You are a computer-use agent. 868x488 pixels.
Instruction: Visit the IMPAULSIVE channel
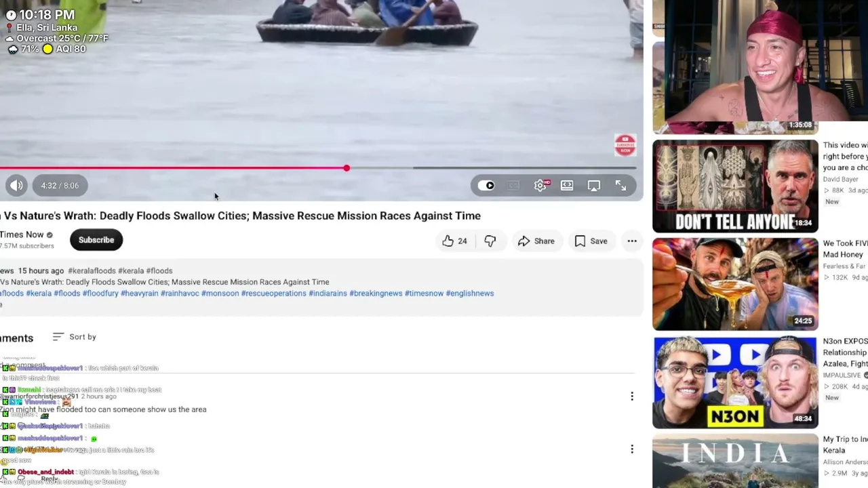842,375
